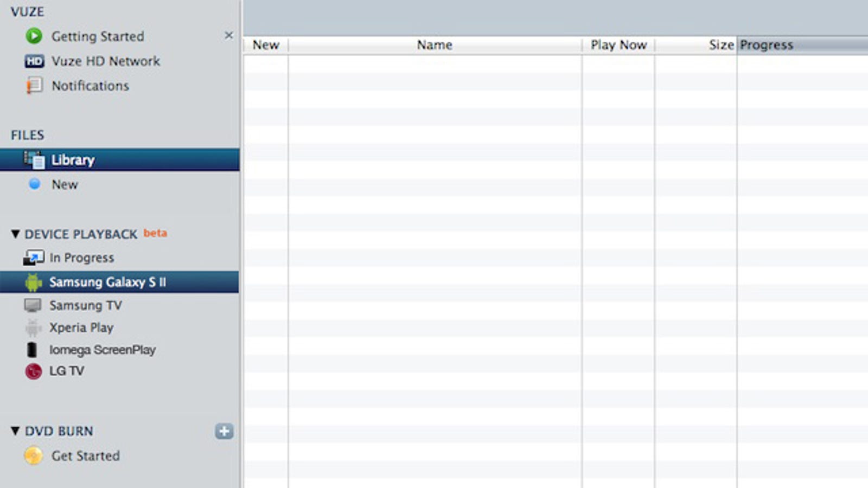Sort by the New column header

click(266, 45)
